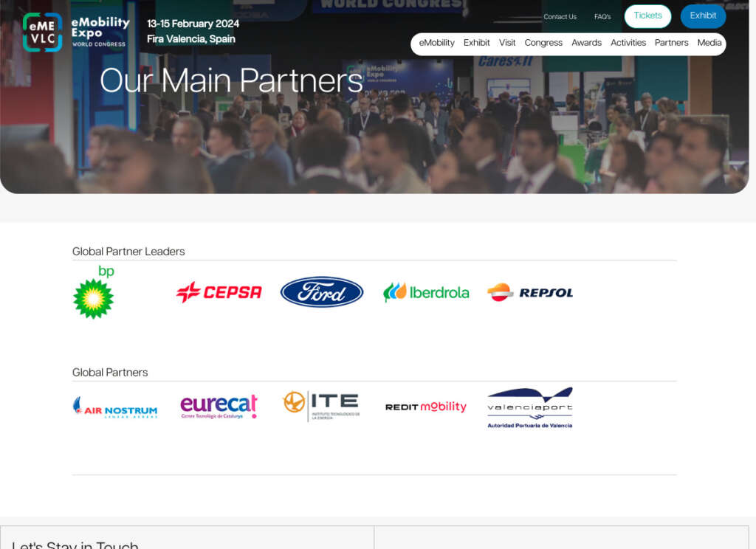Viewport: 756px width, 549px height.
Task: Click the Repsol partner logo
Action: [530, 292]
